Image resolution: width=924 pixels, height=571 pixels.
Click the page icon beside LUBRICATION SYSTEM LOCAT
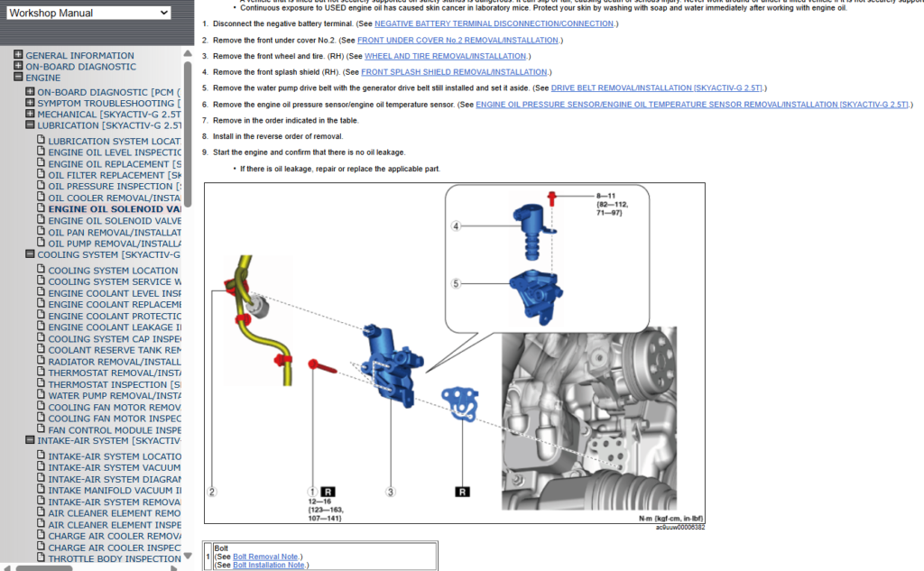[41, 140]
